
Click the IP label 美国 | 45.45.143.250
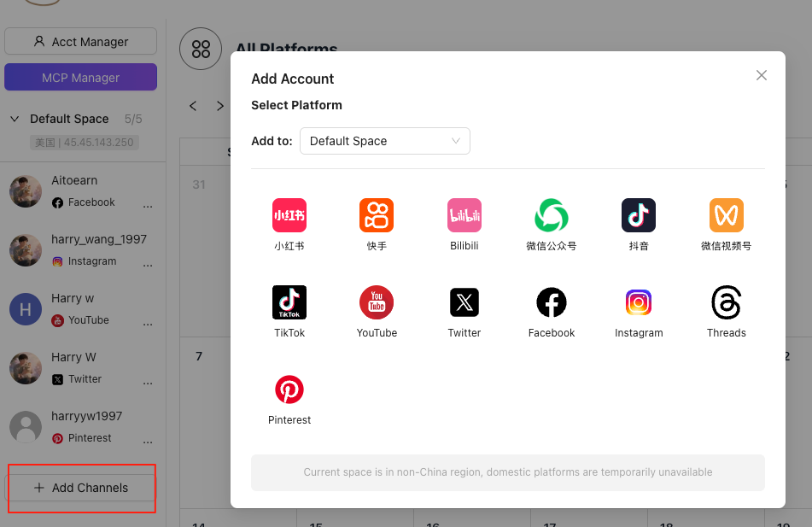pyautogui.click(x=84, y=143)
